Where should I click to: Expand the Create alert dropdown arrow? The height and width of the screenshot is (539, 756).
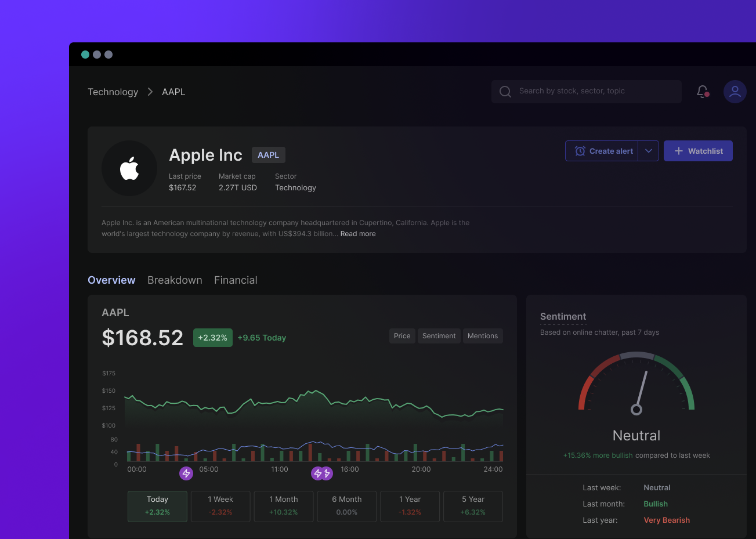point(649,151)
